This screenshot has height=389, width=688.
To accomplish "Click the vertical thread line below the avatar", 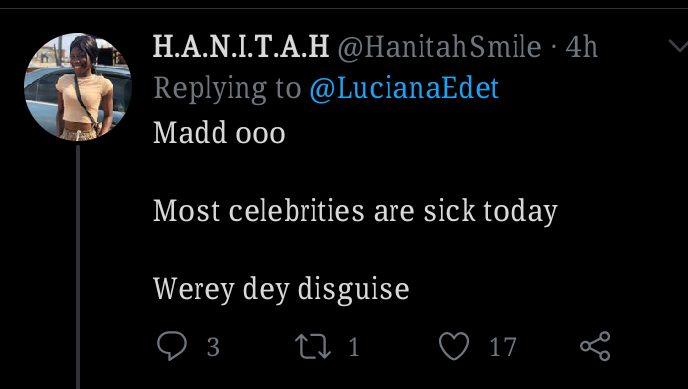I will pos(78,267).
